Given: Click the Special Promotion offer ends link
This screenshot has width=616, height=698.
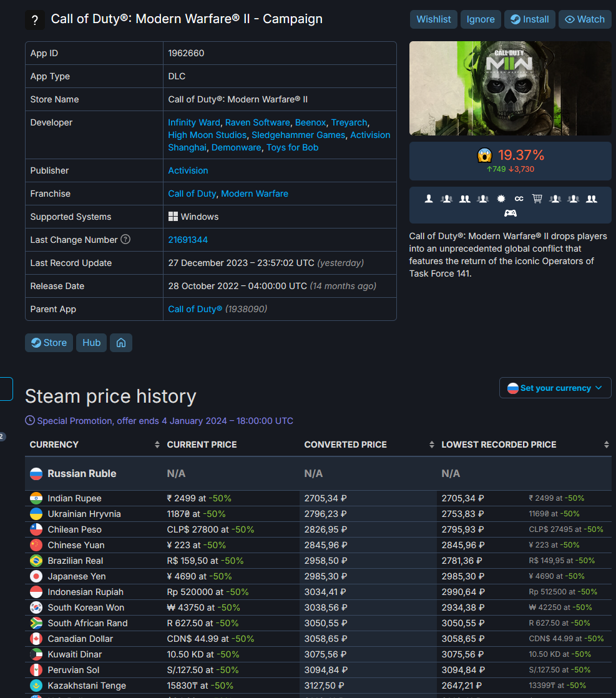Looking at the screenshot, I should pos(165,421).
